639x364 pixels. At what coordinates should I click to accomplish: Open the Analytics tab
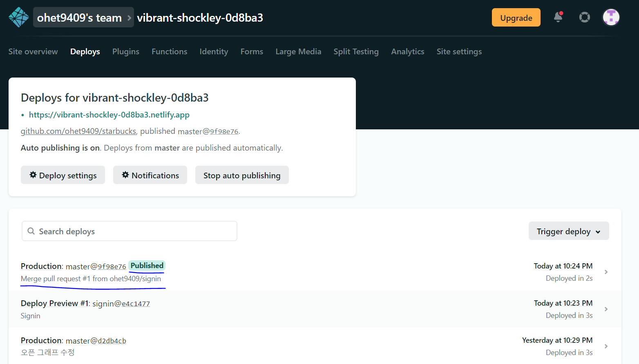[408, 51]
